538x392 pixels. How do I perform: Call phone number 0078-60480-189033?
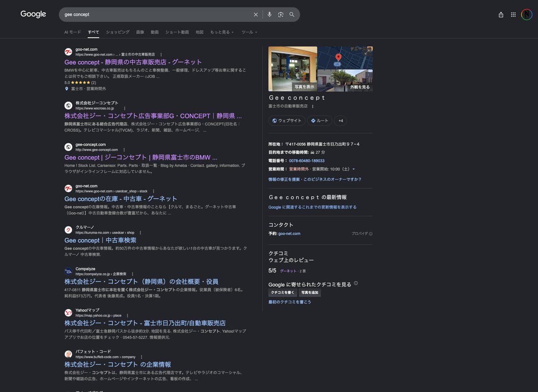307,161
